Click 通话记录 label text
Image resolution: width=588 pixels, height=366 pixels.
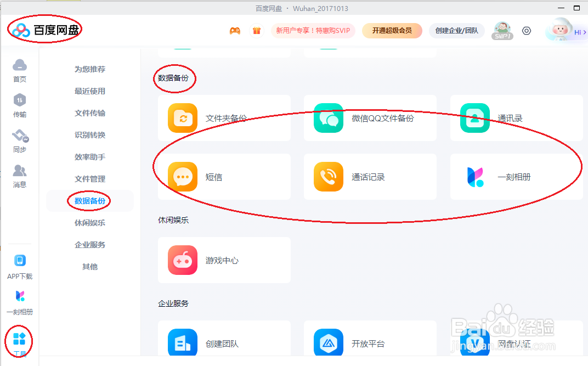368,177
